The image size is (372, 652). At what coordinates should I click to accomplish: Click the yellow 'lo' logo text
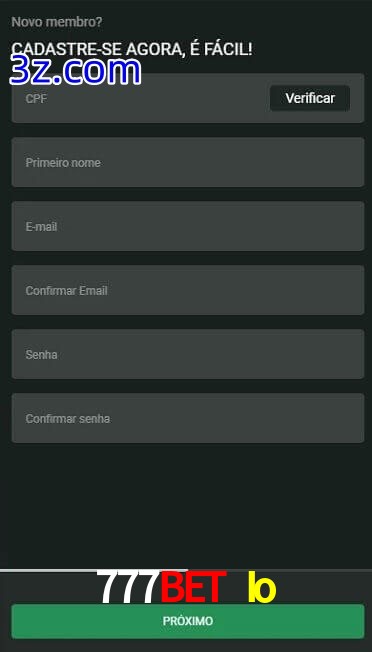pyautogui.click(x=262, y=587)
